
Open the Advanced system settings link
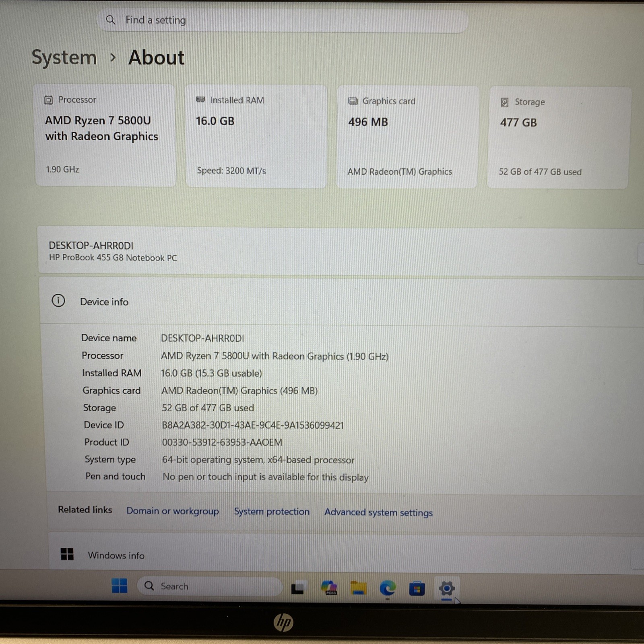tap(379, 512)
